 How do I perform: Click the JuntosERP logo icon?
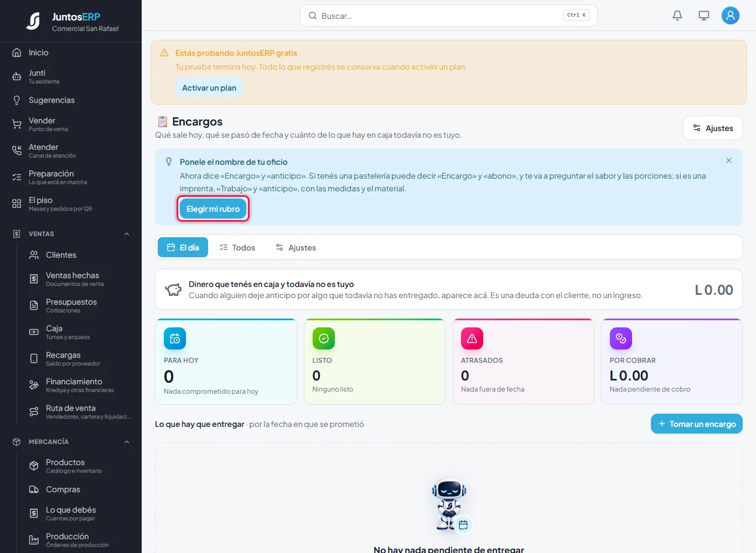click(x=34, y=22)
